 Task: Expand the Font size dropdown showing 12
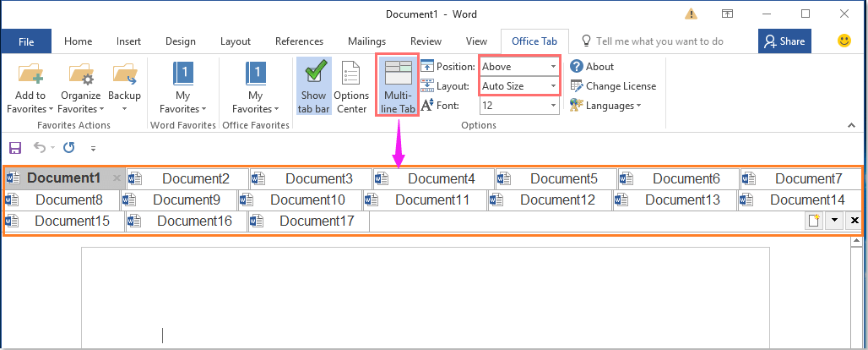(x=553, y=106)
